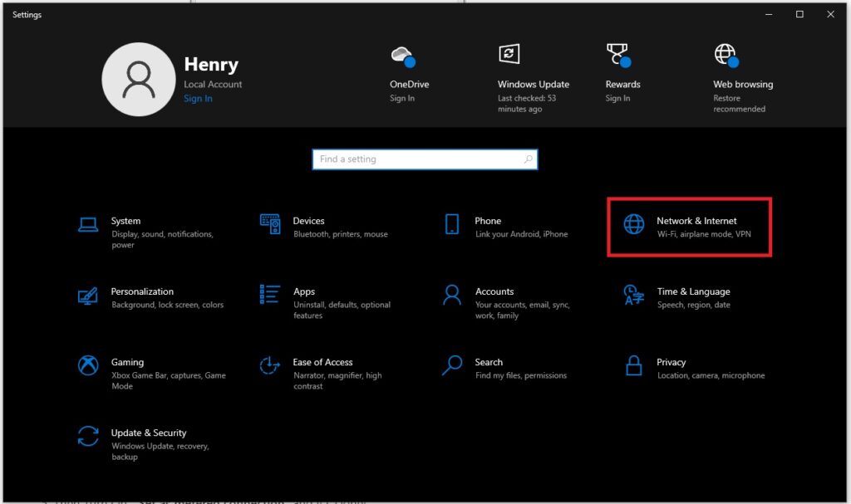The height and width of the screenshot is (504, 851).
Task: Click the Sign In link under Local Account
Action: [x=198, y=98]
